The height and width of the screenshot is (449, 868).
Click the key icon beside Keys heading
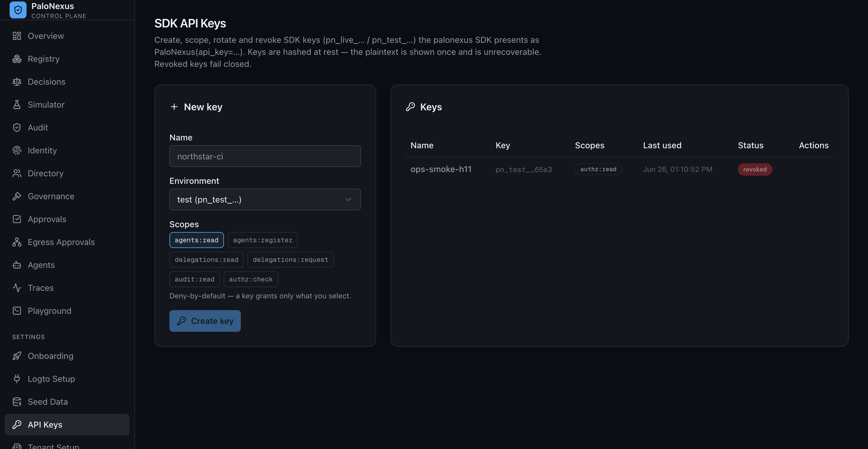(410, 107)
